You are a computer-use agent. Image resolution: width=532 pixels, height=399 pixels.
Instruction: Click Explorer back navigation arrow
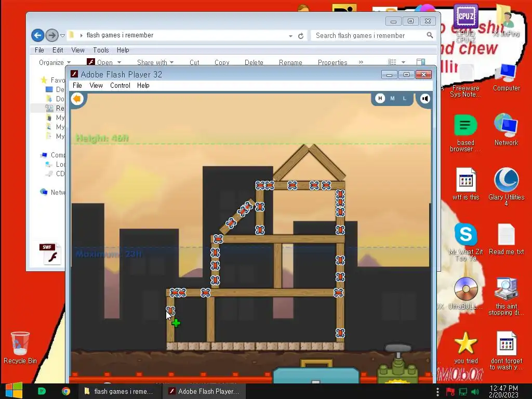pyautogui.click(x=38, y=35)
